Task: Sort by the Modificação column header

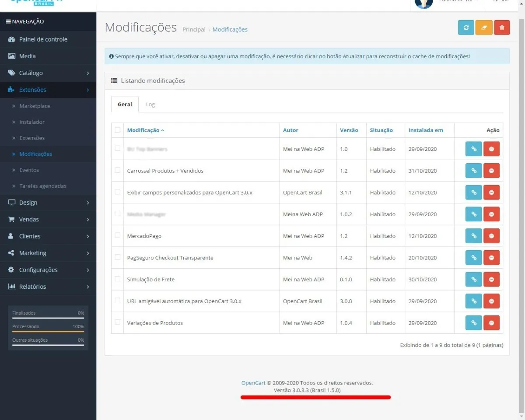Action: pyautogui.click(x=146, y=130)
